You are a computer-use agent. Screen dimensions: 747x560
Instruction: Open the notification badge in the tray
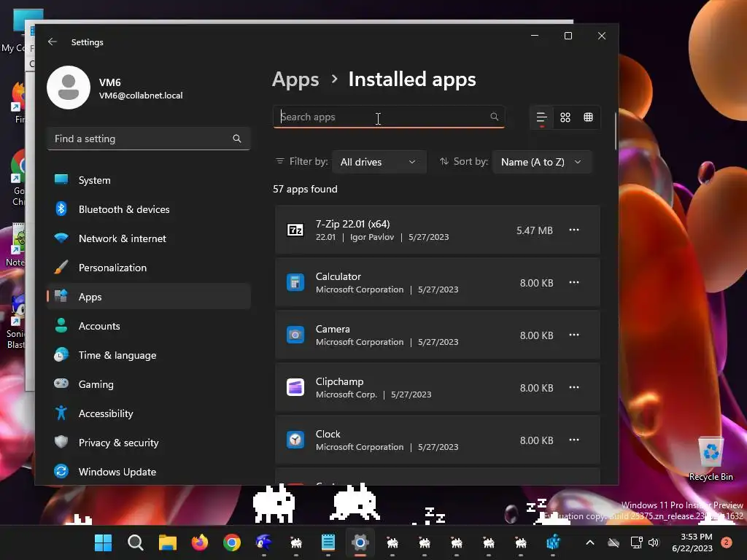click(727, 542)
